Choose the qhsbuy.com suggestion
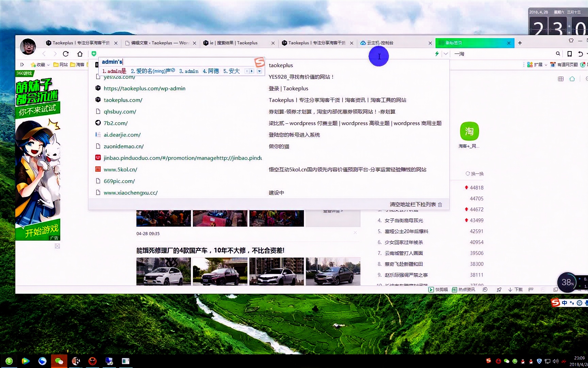588x368 pixels. click(x=269, y=112)
